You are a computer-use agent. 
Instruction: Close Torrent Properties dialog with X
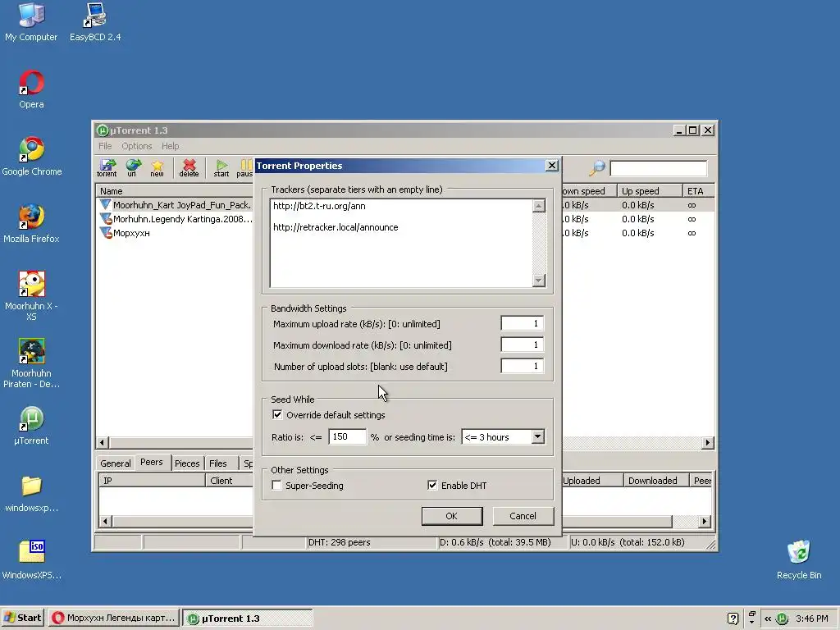coord(552,166)
